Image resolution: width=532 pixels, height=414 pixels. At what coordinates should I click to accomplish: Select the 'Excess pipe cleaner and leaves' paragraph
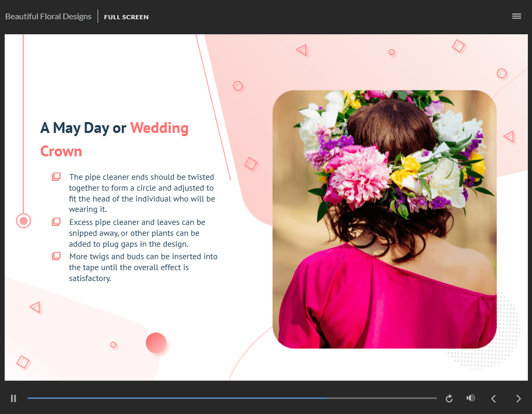coord(137,233)
